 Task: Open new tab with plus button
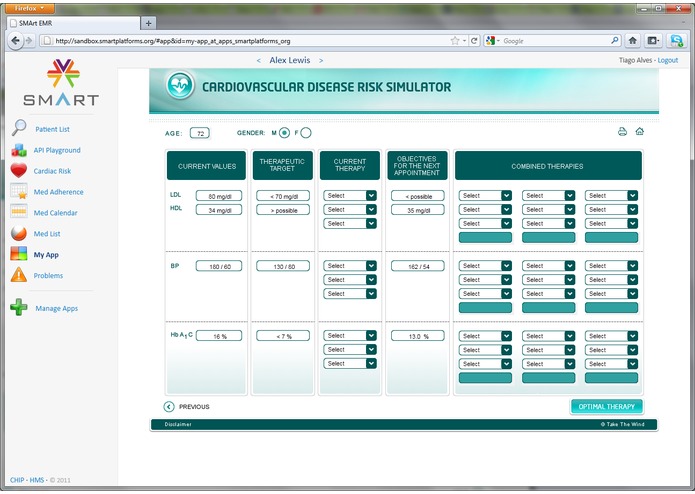point(148,23)
